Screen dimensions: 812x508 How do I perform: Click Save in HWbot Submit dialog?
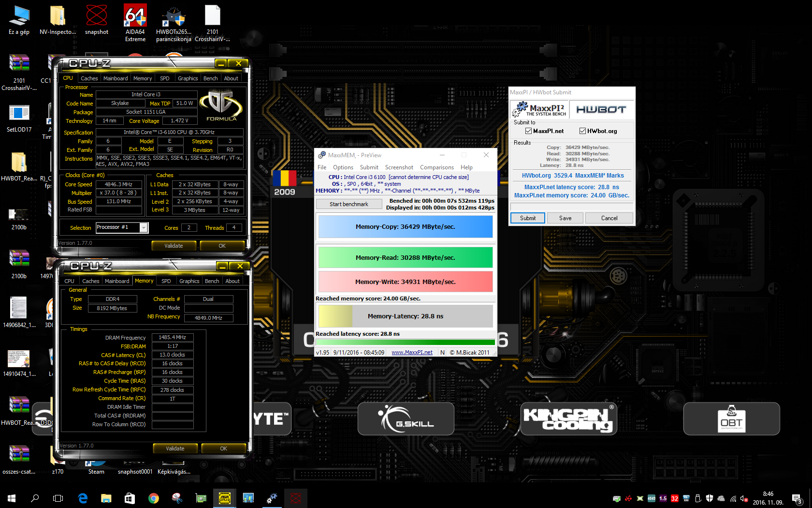565,218
